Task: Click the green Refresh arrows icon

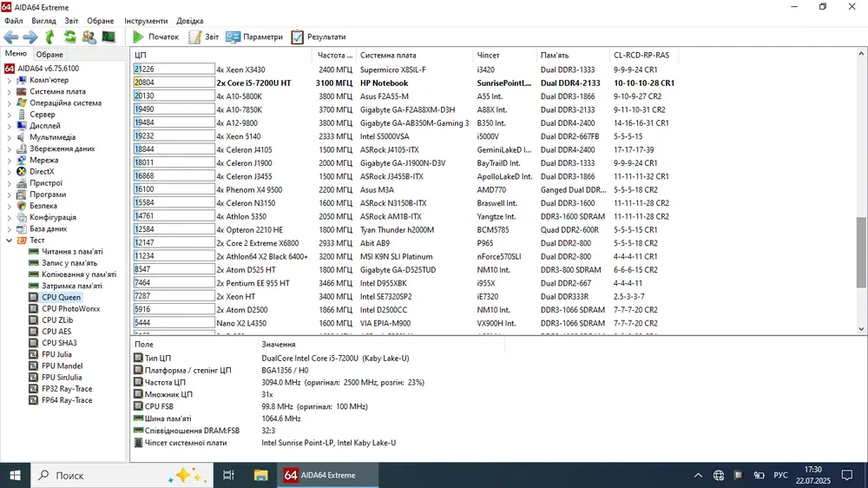Action: coord(69,37)
